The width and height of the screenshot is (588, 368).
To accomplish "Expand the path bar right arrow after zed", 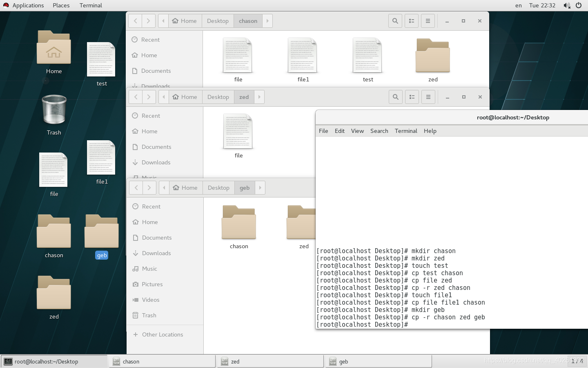I will [x=259, y=97].
